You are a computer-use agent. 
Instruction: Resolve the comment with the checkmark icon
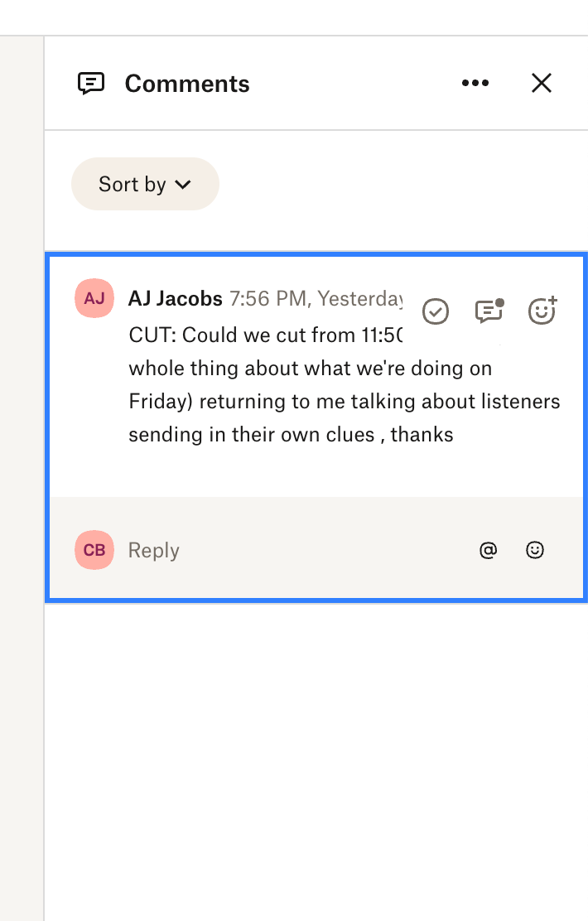pyautogui.click(x=436, y=311)
